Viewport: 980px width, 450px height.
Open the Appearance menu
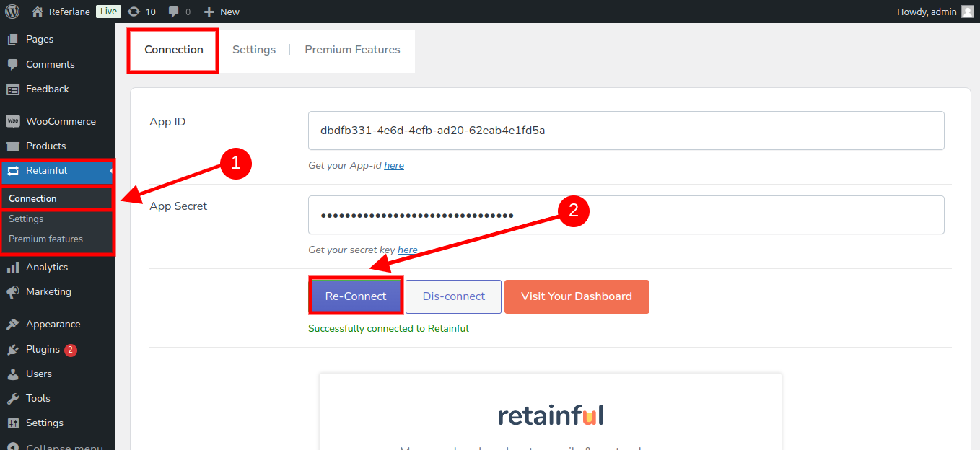[53, 324]
